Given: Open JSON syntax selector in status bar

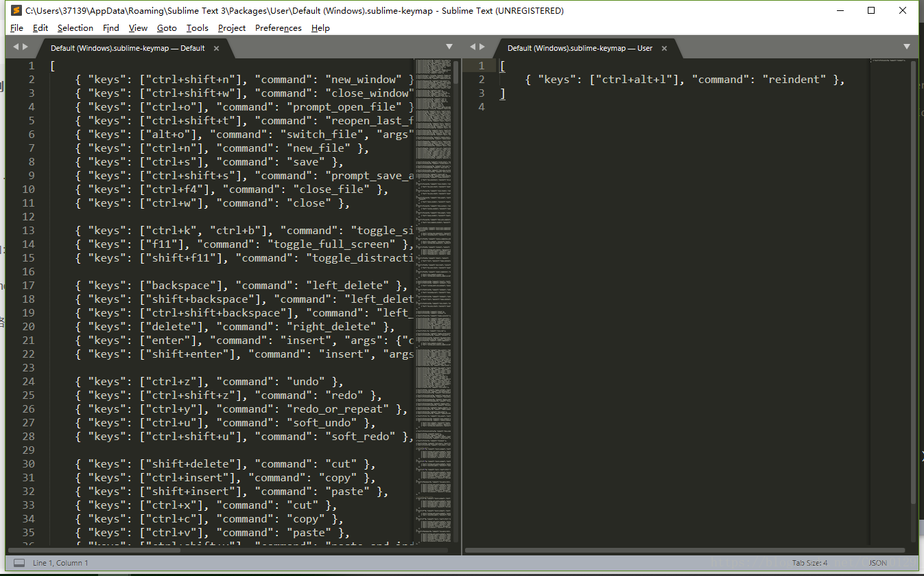Looking at the screenshot, I should 878,563.
